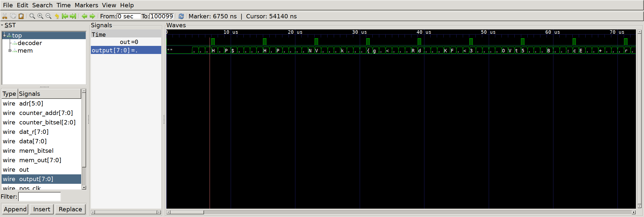Click the Filter text field

[x=39, y=196]
